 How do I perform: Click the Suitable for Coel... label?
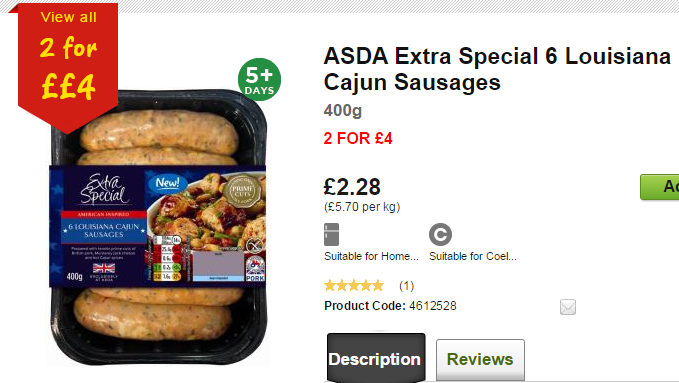coord(473,256)
